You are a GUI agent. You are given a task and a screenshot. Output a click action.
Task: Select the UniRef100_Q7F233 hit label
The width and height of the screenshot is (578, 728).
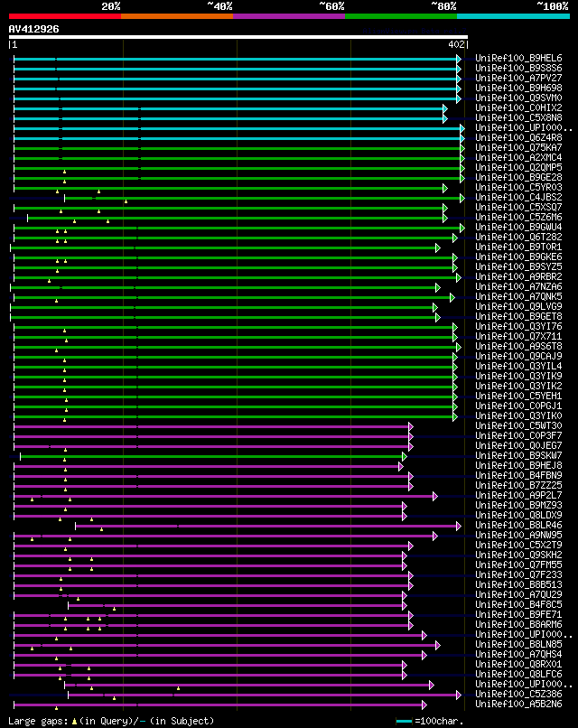pyautogui.click(x=518, y=574)
